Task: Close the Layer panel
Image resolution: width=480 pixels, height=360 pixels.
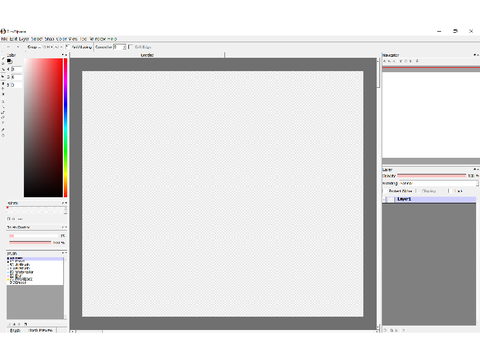Action: (x=477, y=169)
